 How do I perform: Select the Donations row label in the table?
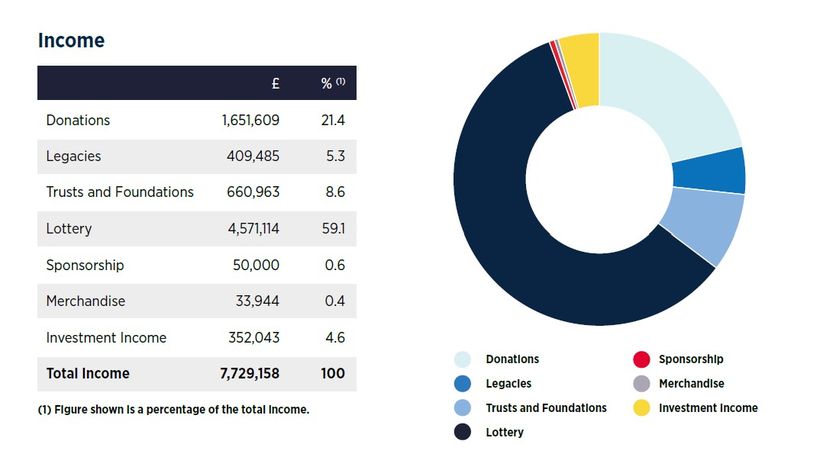[x=78, y=120]
